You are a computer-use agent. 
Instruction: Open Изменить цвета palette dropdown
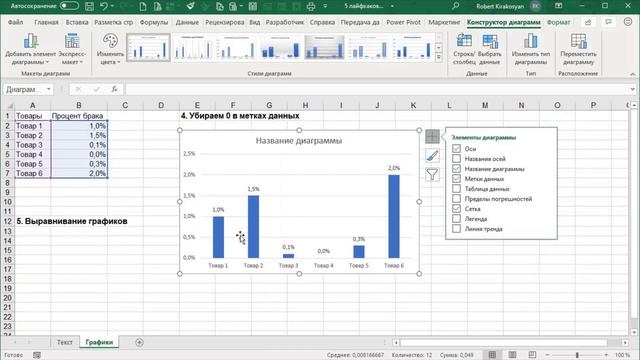[x=110, y=49]
